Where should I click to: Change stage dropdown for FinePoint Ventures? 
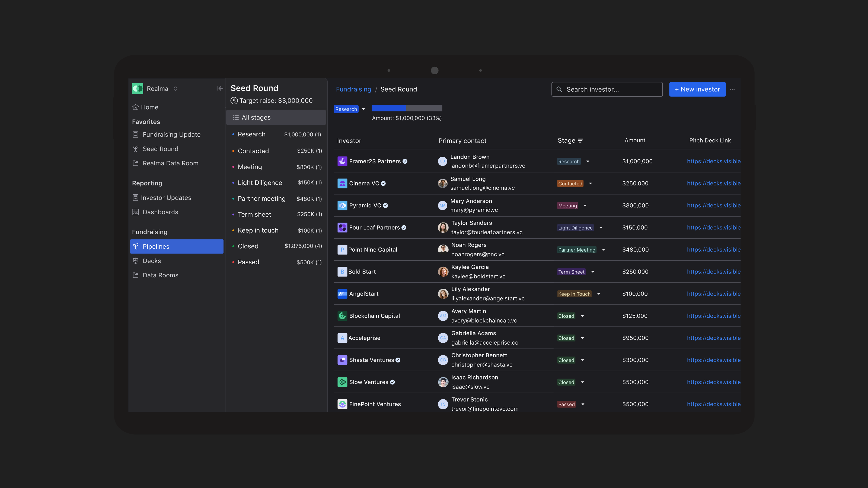583,404
